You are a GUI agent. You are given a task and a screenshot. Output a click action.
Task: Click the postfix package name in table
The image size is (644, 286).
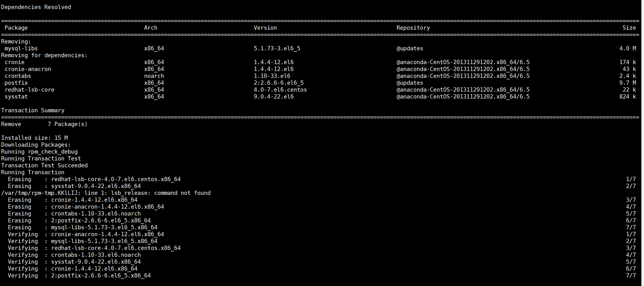pyautogui.click(x=16, y=83)
